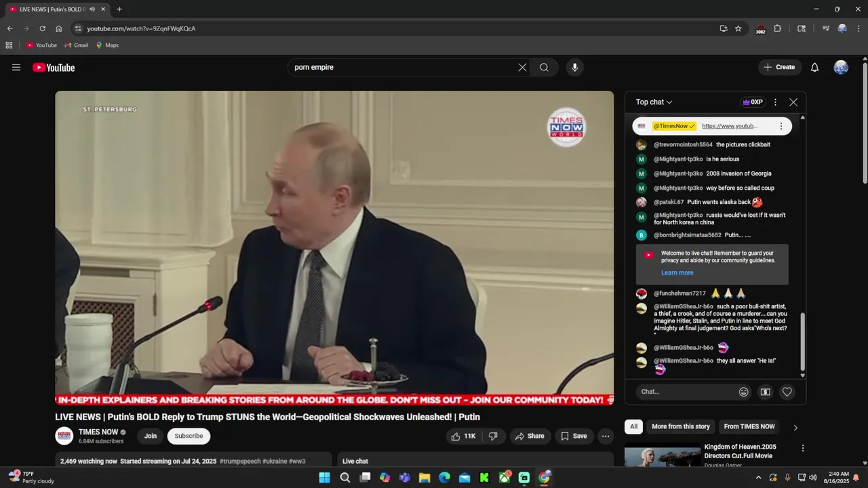This screenshot has height=488, width=868.
Task: Open Chrome three-dot menu
Action: pyautogui.click(x=859, y=28)
